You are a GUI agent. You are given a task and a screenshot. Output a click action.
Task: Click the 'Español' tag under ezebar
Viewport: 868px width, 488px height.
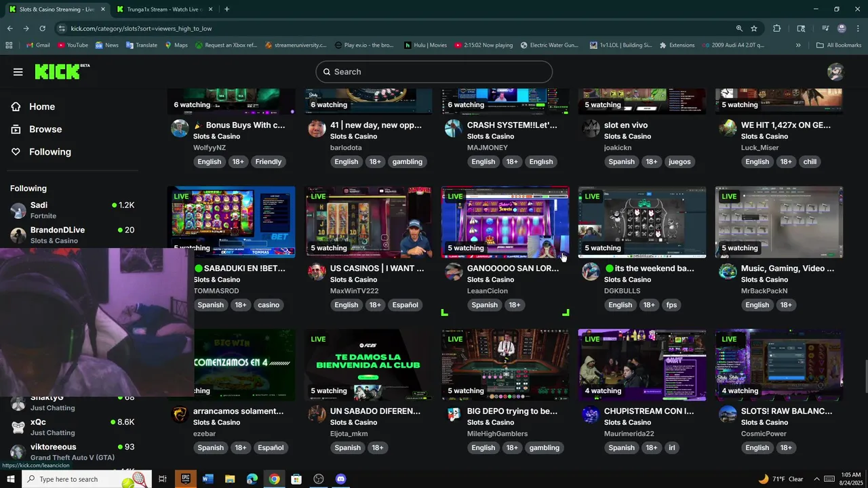[271, 448]
